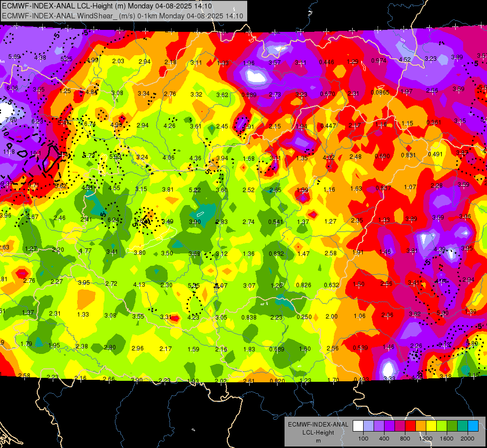
Task: Click the red legend color swatch
Action: pos(410,426)
